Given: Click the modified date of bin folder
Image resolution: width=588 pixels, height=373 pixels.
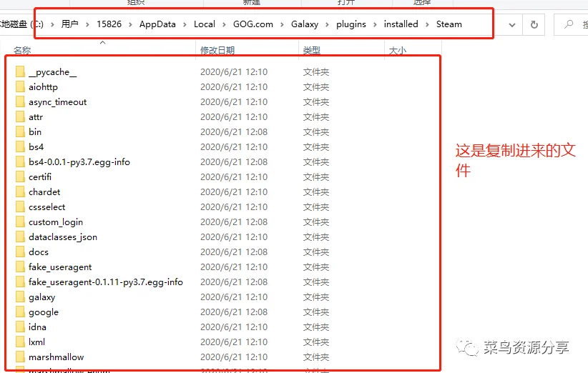Looking at the screenshot, I should tap(234, 131).
